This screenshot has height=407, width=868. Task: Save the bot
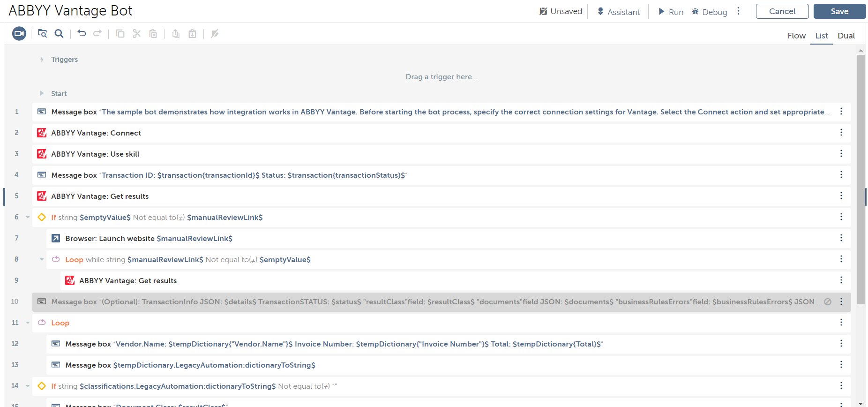pyautogui.click(x=839, y=11)
